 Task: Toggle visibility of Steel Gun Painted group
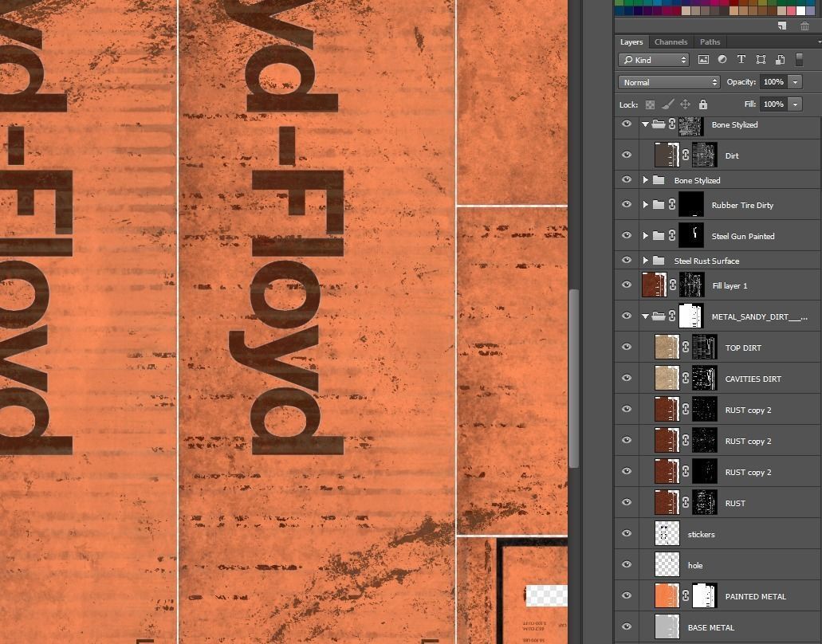click(627, 235)
